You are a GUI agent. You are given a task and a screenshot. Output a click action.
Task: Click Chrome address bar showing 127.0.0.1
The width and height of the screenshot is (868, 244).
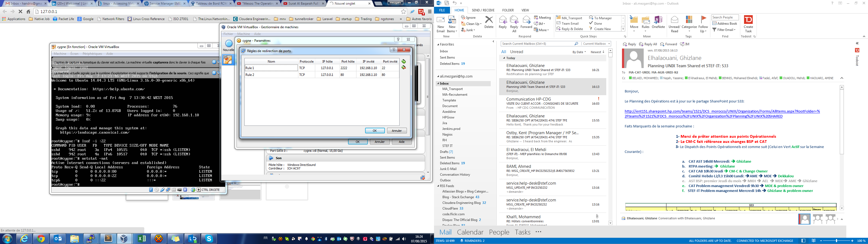coord(217,11)
